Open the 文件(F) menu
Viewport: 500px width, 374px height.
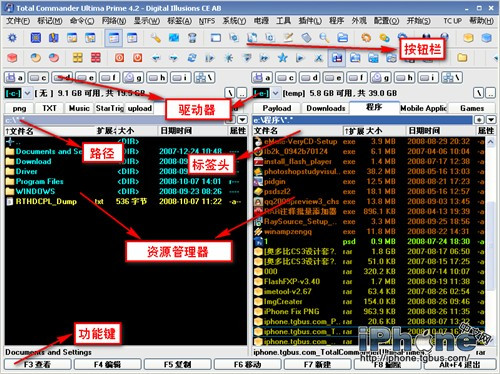click(x=18, y=21)
